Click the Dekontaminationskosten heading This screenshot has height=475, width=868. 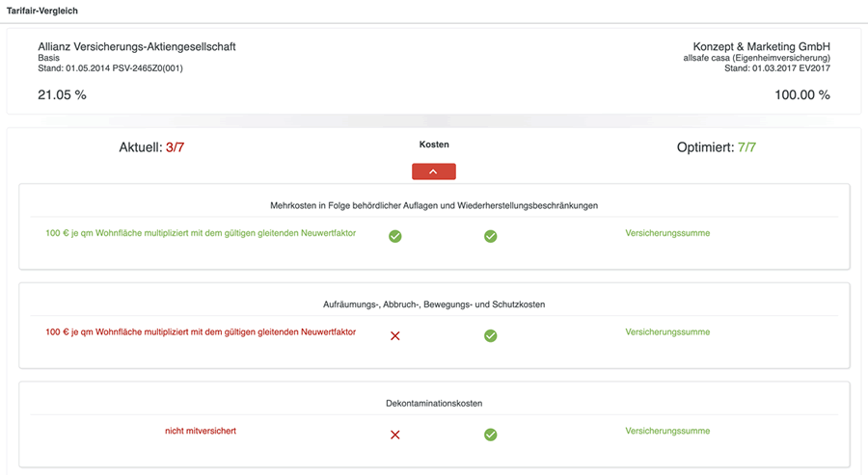(434, 403)
